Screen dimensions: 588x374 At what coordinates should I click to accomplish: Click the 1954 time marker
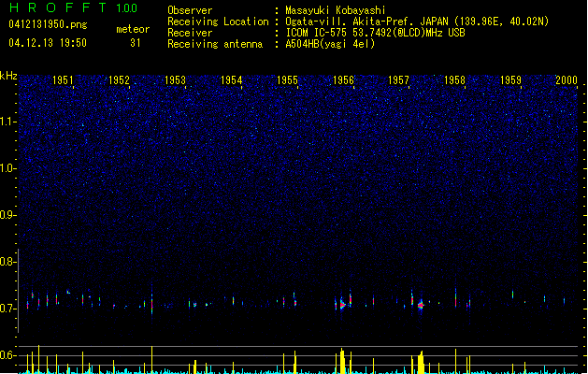[232, 80]
